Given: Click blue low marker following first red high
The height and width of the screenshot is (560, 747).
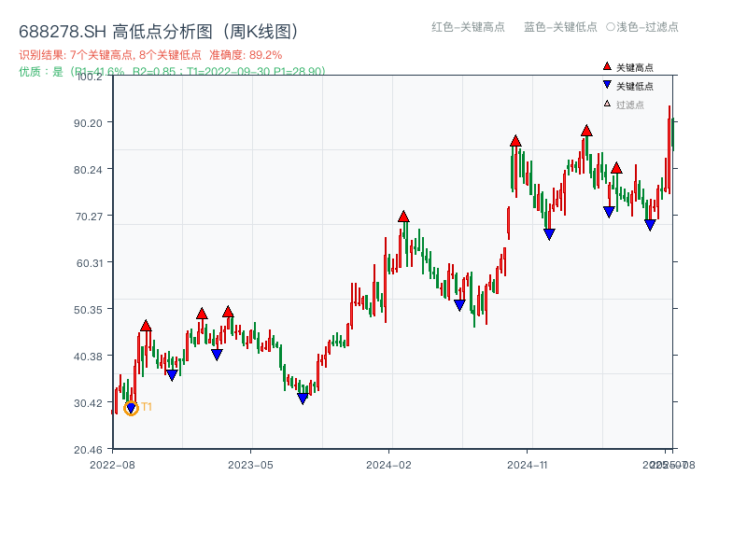Looking at the screenshot, I should point(172,375).
